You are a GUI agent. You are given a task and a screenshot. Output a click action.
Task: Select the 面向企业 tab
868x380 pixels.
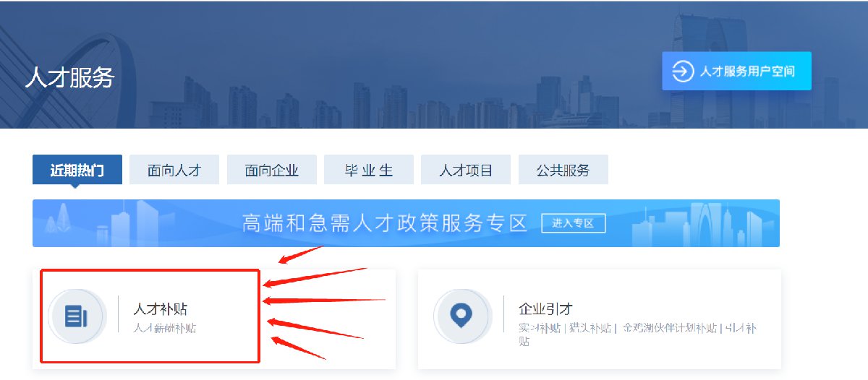click(x=271, y=170)
